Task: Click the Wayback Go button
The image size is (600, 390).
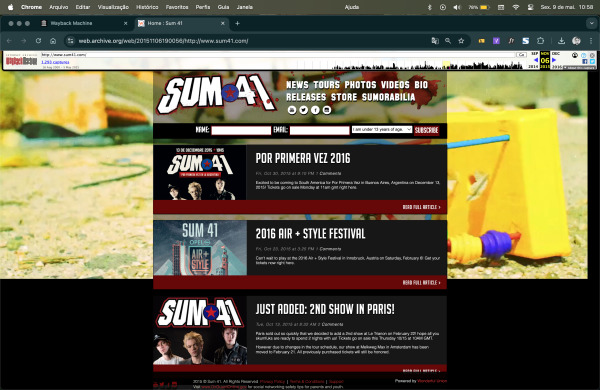Action: [521, 55]
